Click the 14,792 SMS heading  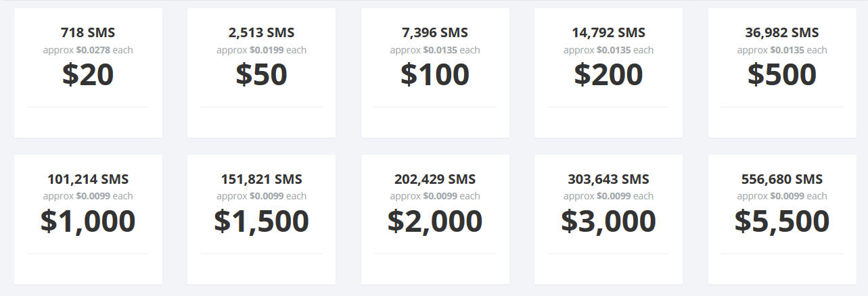[x=608, y=32]
